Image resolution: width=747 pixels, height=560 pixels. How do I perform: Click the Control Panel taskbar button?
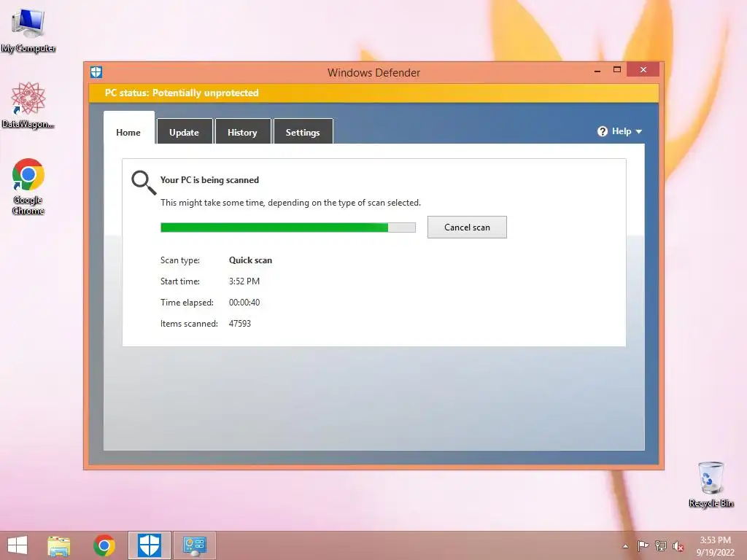(x=194, y=545)
